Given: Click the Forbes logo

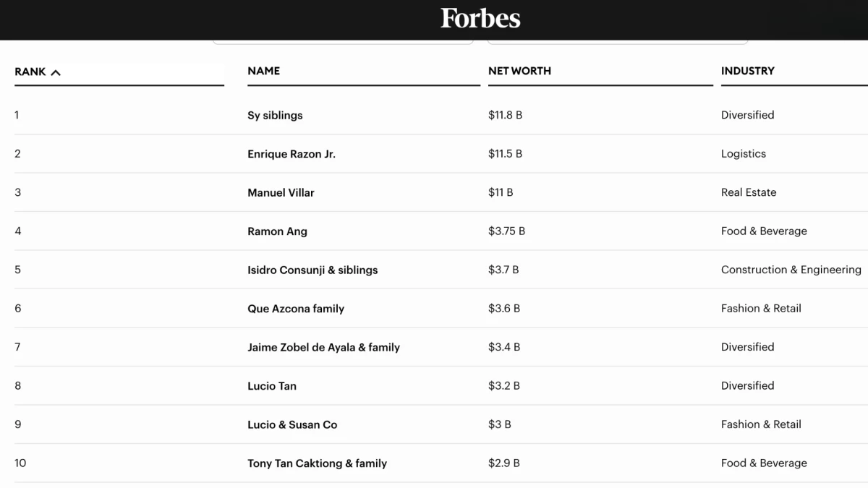Looking at the screenshot, I should (480, 19).
